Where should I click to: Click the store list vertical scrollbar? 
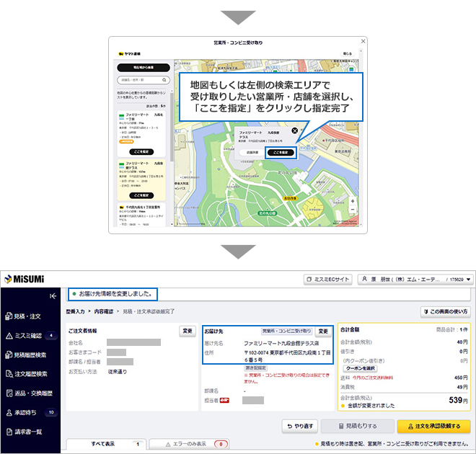[172, 128]
